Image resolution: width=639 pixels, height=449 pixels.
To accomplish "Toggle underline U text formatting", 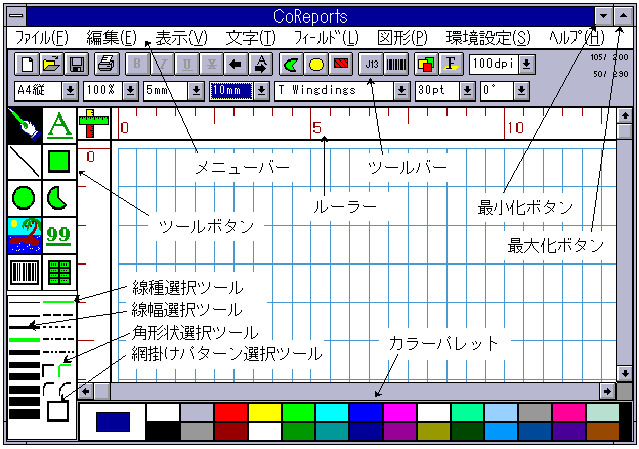I will coord(187,64).
